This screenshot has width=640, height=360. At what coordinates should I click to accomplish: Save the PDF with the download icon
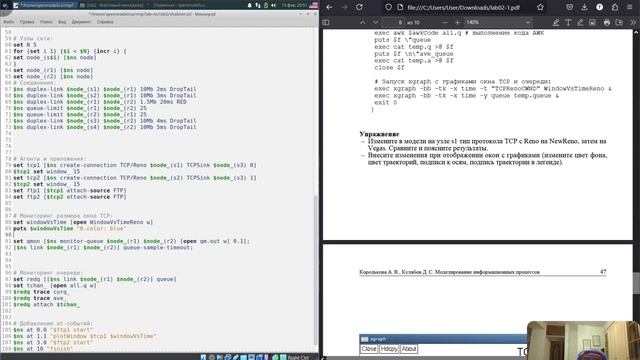coord(619,22)
